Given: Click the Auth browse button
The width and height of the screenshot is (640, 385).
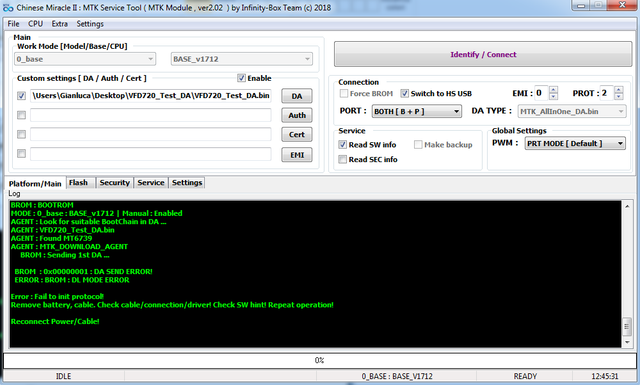Looking at the screenshot, I should [297, 115].
